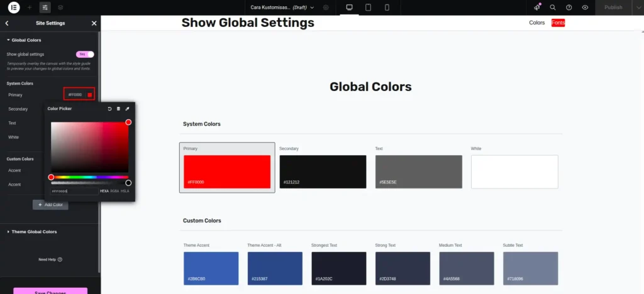Click the hex value input field
Image resolution: width=644 pixels, height=294 pixels.
74,191
